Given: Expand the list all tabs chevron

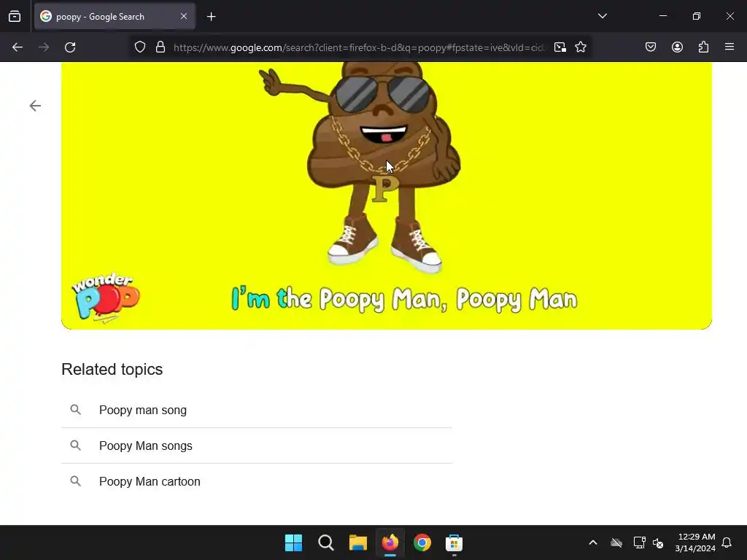Looking at the screenshot, I should 602,16.
